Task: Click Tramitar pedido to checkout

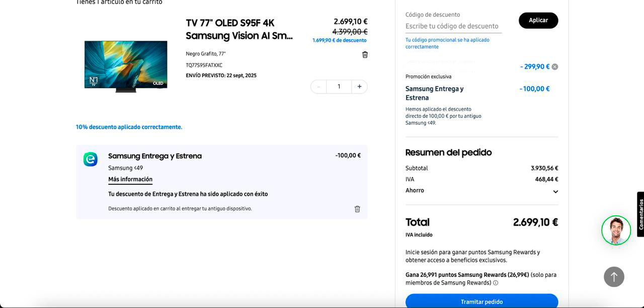Action: tap(481, 301)
